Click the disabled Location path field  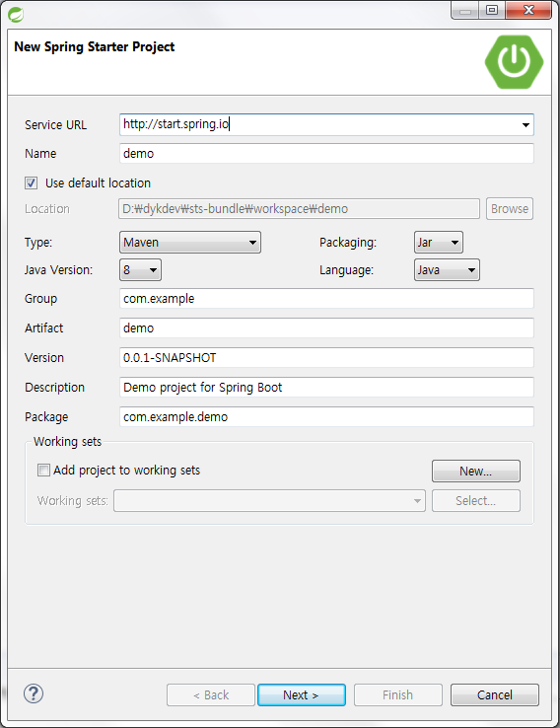click(x=300, y=209)
